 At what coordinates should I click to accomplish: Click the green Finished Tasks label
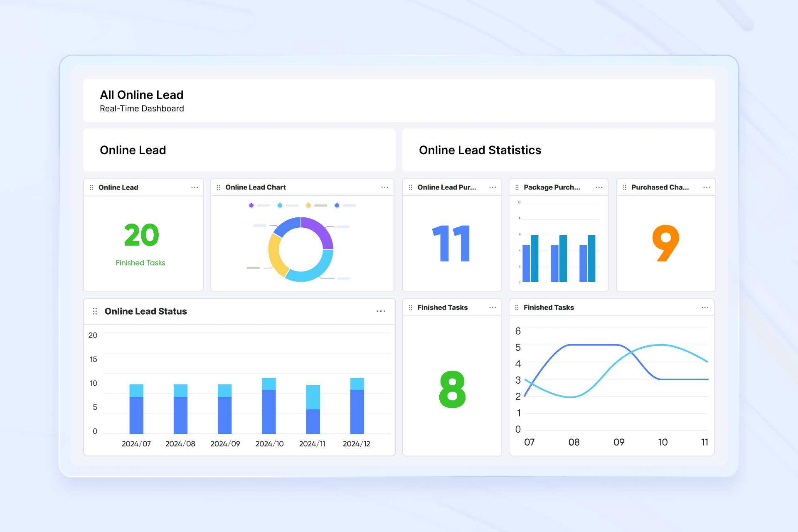(140, 263)
